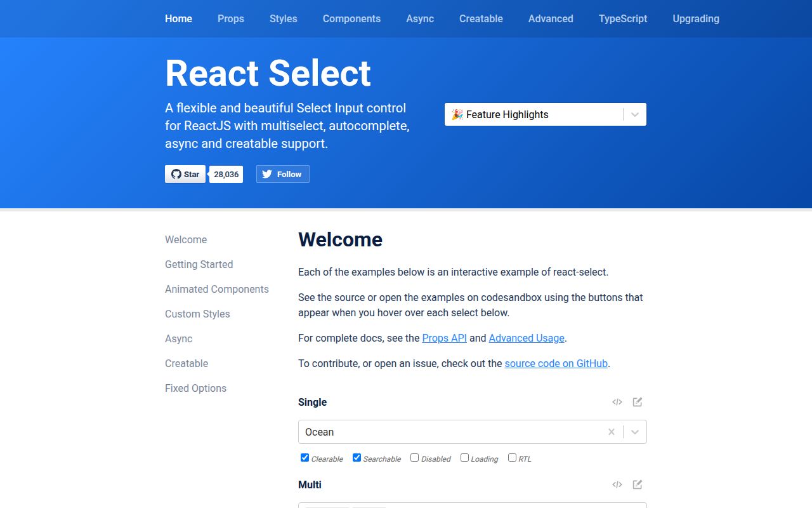Click the React Select page title
The width and height of the screenshot is (812, 508).
click(268, 73)
